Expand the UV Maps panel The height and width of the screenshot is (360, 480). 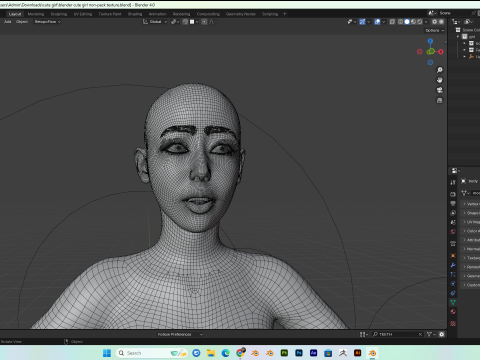[470, 222]
